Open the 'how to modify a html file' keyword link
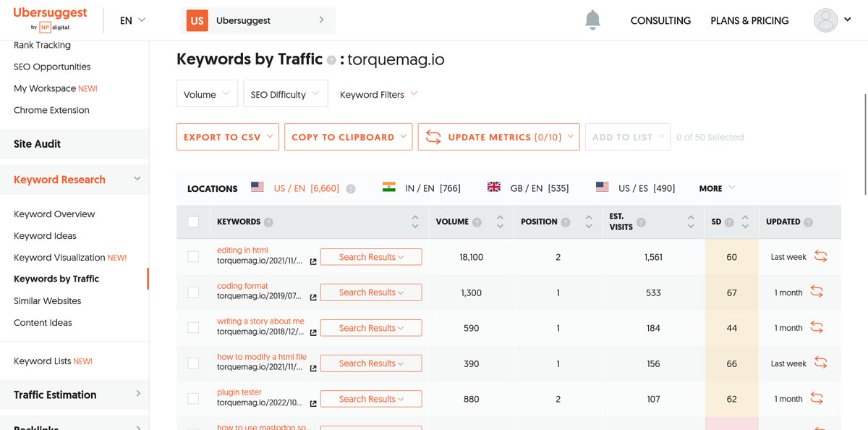 [x=261, y=356]
